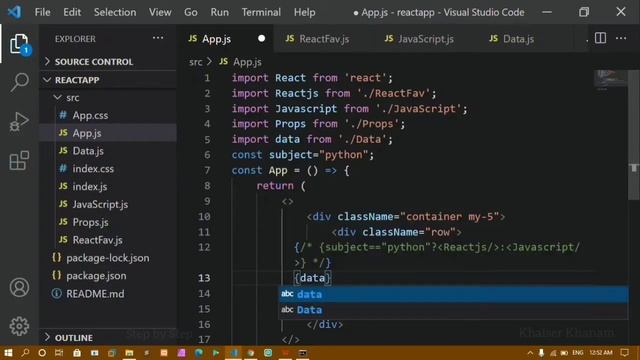The image size is (640, 360).
Task: Open Run menu
Action: (220, 12)
